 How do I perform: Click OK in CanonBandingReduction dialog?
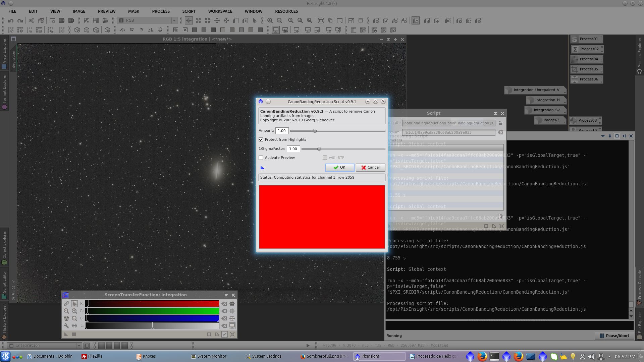pyautogui.click(x=339, y=168)
